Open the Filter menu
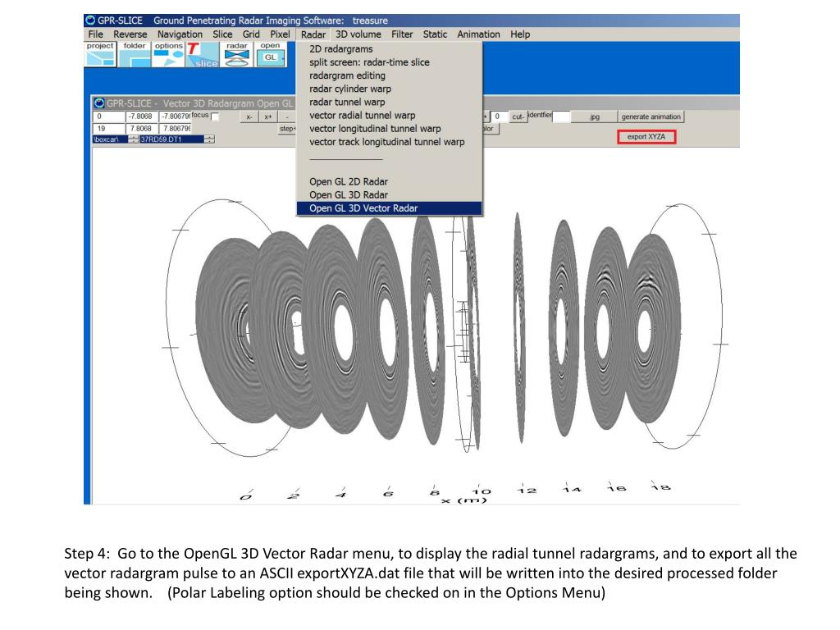840x630 pixels. coord(402,34)
